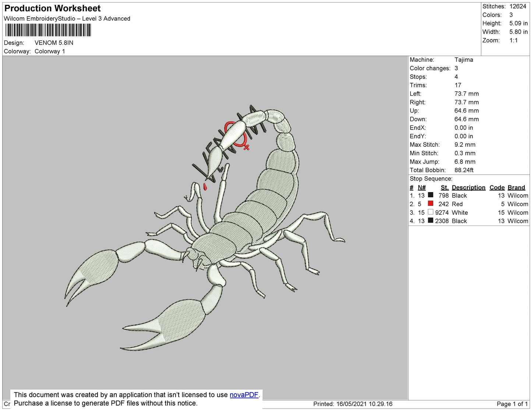The width and height of the screenshot is (532, 411).
Task: Click the red venom drop below the stinger
Action: click(205, 187)
